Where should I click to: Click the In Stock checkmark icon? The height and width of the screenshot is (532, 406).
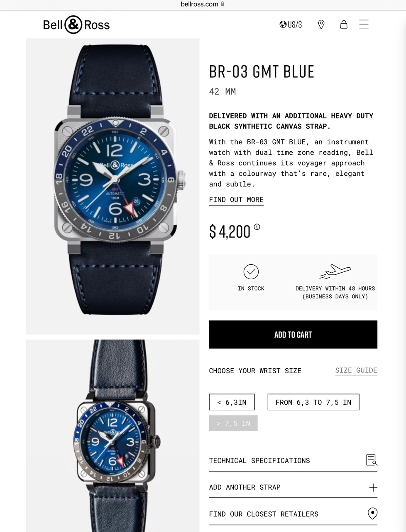pos(251,272)
